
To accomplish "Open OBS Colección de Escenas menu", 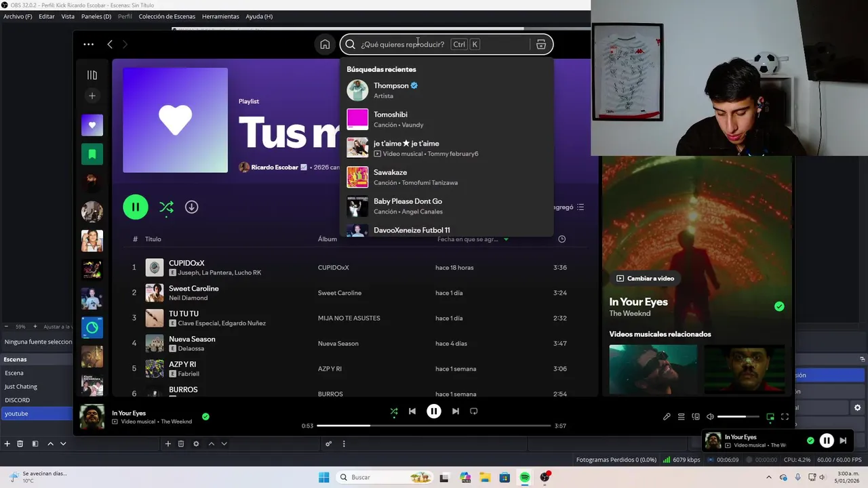I will 167,16.
